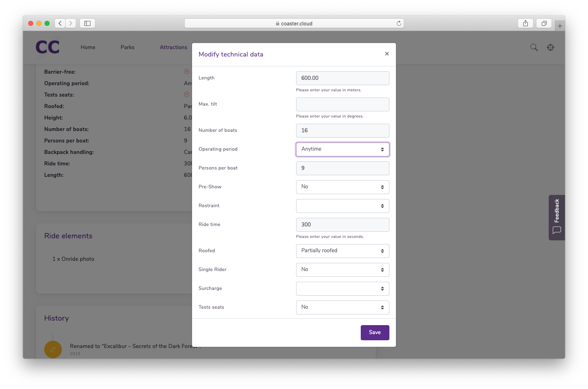The image size is (588, 389).
Task: Expand the Tests seats dropdown
Action: coord(342,308)
